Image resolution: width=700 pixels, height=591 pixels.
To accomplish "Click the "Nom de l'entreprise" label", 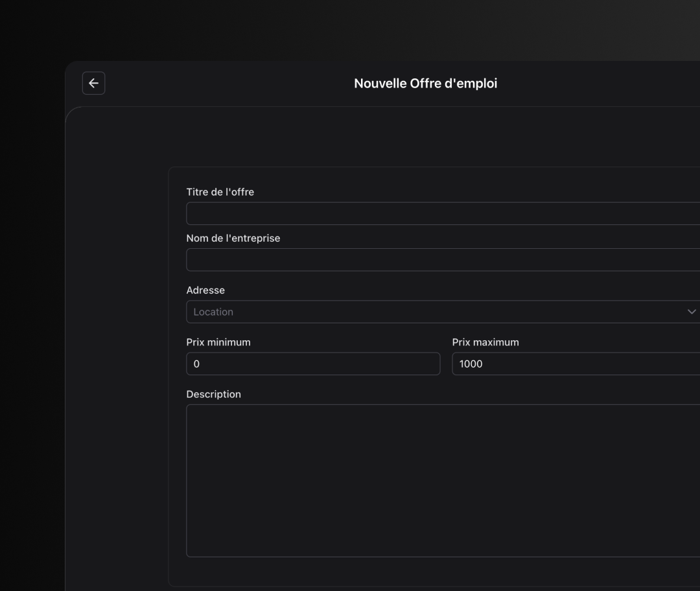I will coord(233,238).
